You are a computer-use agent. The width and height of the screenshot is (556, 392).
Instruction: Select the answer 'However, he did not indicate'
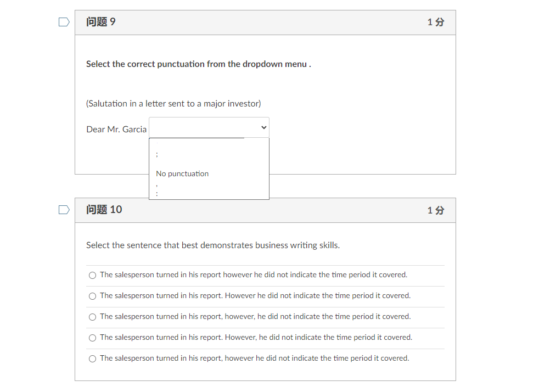[x=92, y=338]
